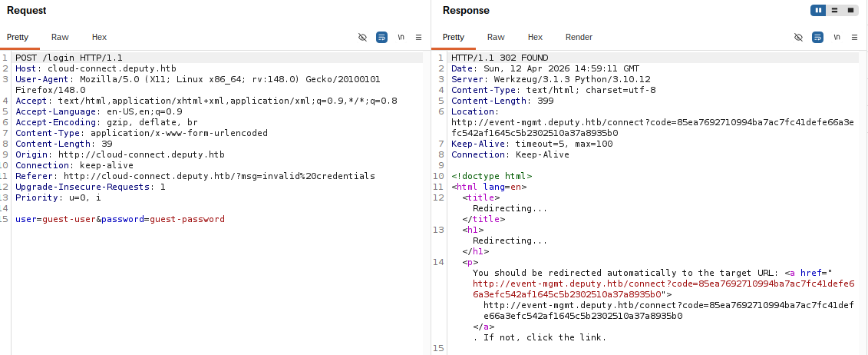
Task: Click Connection: Keep-Alive response header
Action: click(510, 154)
